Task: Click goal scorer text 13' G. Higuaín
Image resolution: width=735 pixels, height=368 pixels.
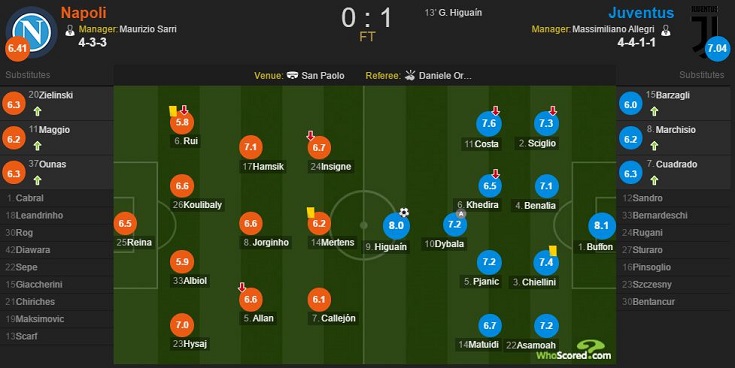Action: [453, 13]
